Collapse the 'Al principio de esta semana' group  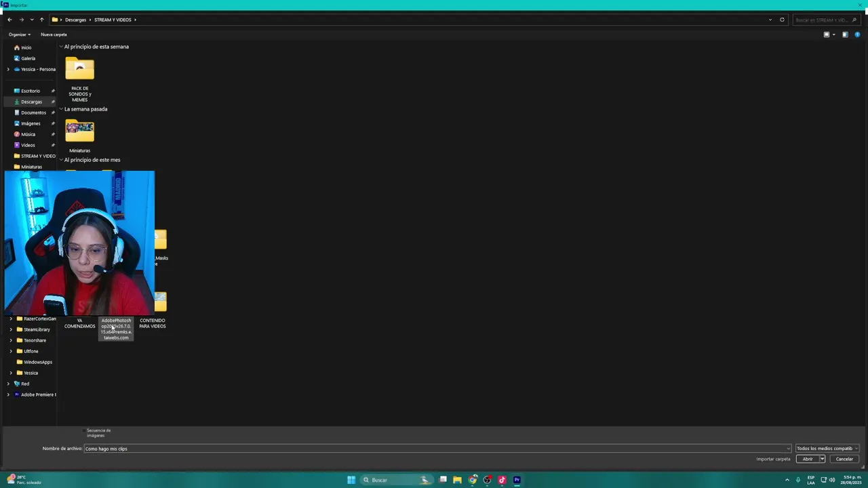60,47
